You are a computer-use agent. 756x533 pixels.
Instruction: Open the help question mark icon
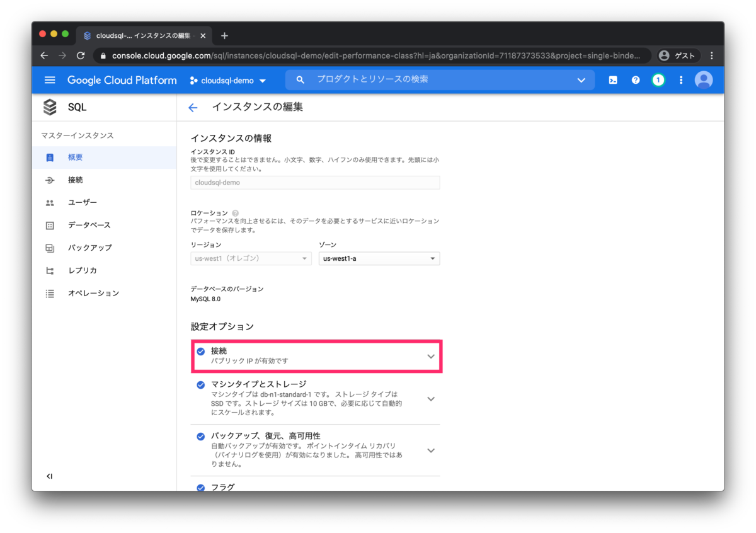(x=635, y=79)
